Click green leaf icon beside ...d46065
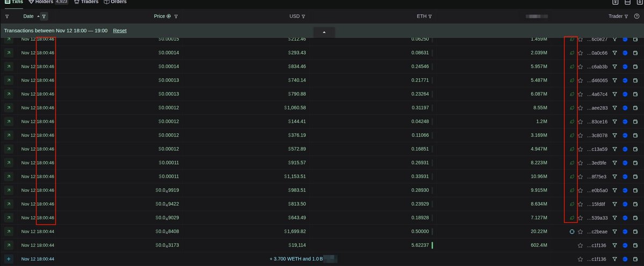 tap(571, 80)
